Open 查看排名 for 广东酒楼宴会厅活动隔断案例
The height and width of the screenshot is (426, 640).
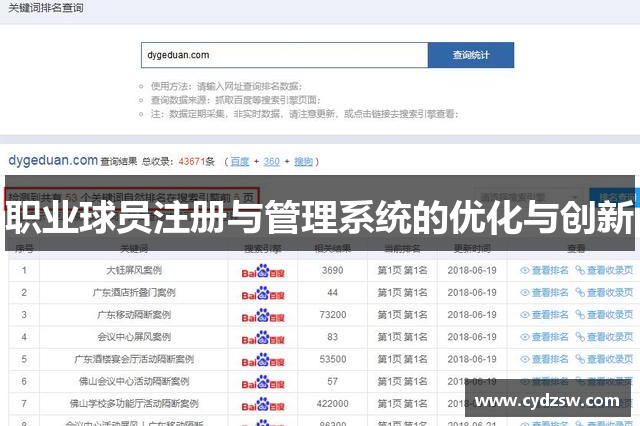click(x=544, y=359)
